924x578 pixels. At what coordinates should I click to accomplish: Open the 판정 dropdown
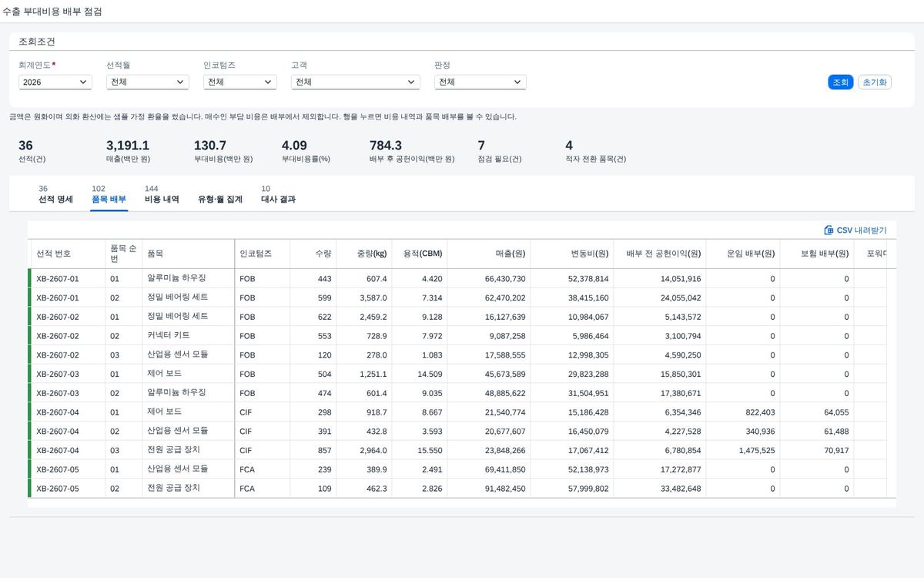point(480,82)
